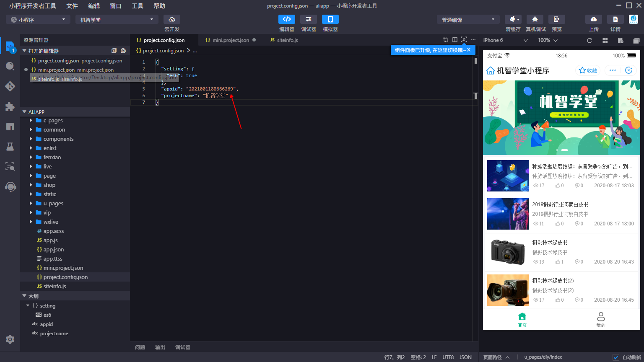Viewport: 644px width, 362px height.
Task: Open the 问题 problems panel tab
Action: coord(140,347)
